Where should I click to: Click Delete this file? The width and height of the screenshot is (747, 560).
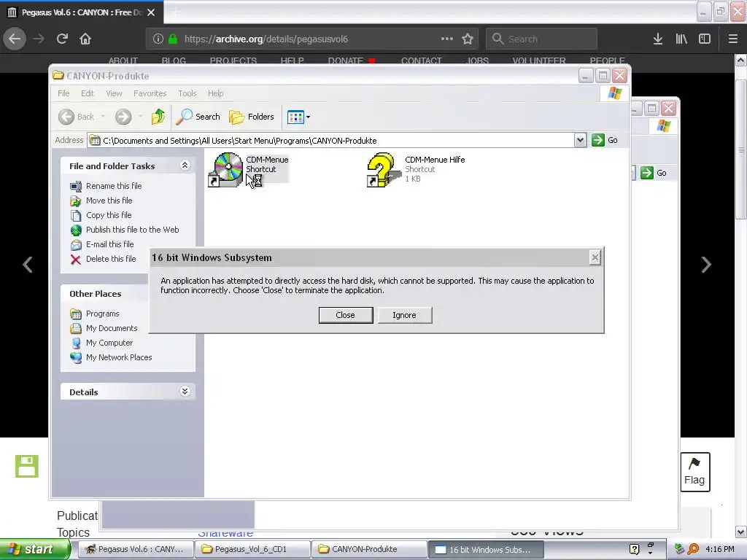pyautogui.click(x=111, y=259)
